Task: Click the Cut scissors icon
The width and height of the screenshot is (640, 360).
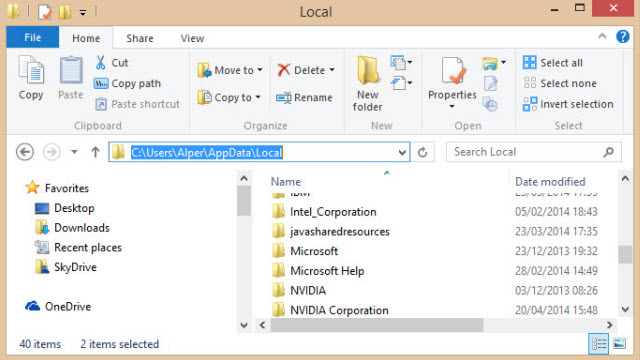Action: tap(100, 62)
